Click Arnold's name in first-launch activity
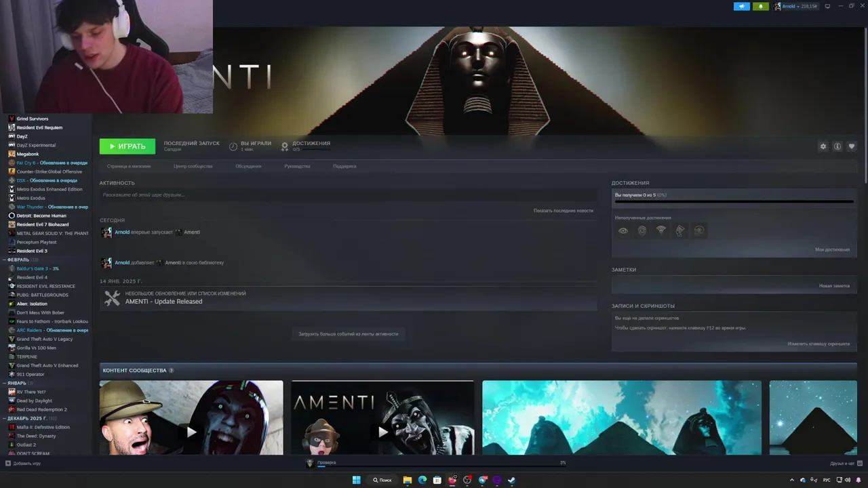 122,232
